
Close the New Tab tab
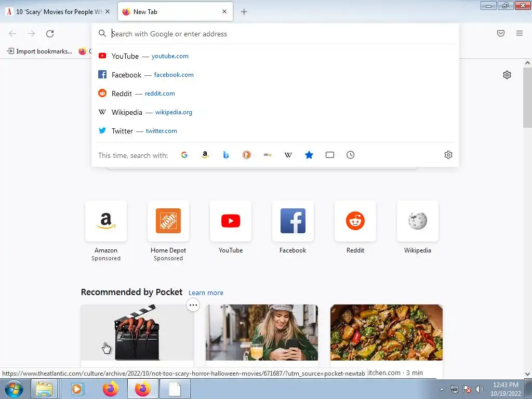tap(224, 11)
